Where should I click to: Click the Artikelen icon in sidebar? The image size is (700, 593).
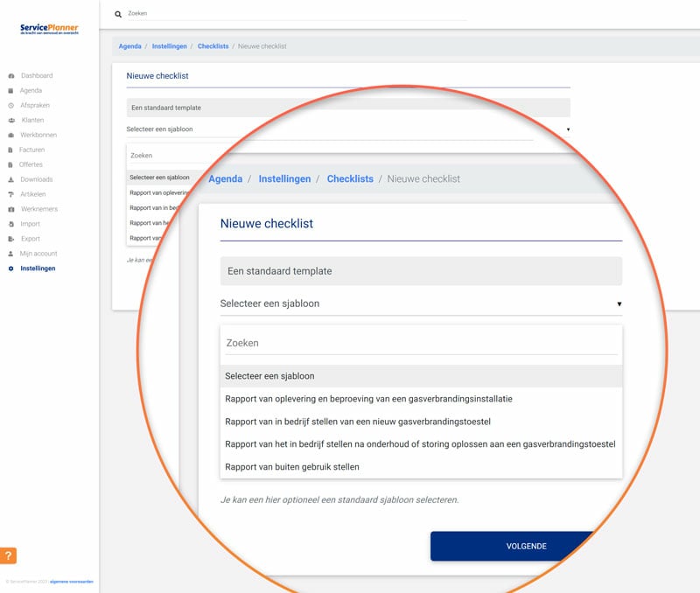pos(11,194)
